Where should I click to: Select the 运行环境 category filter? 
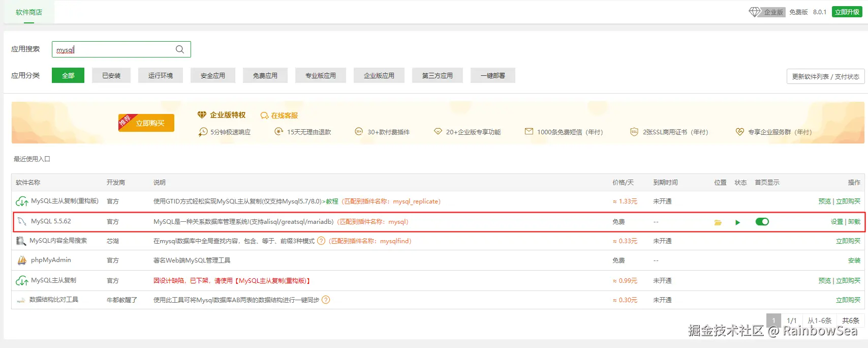161,75
